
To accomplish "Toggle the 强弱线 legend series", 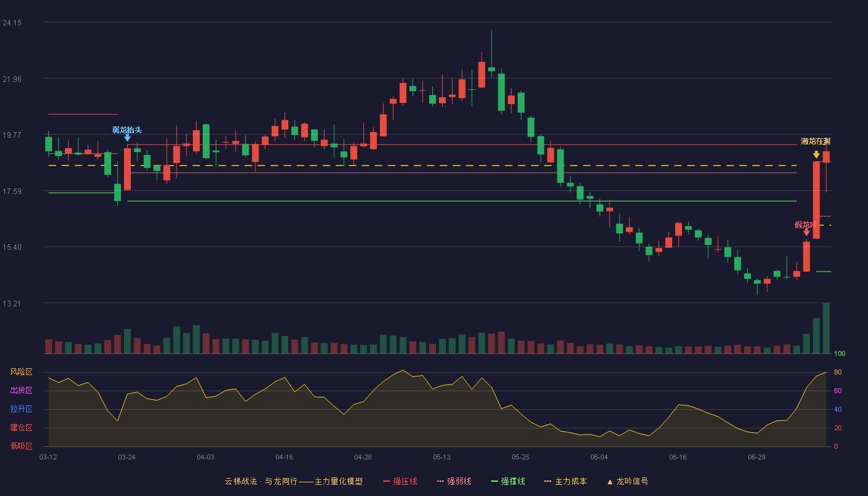I will point(454,481).
